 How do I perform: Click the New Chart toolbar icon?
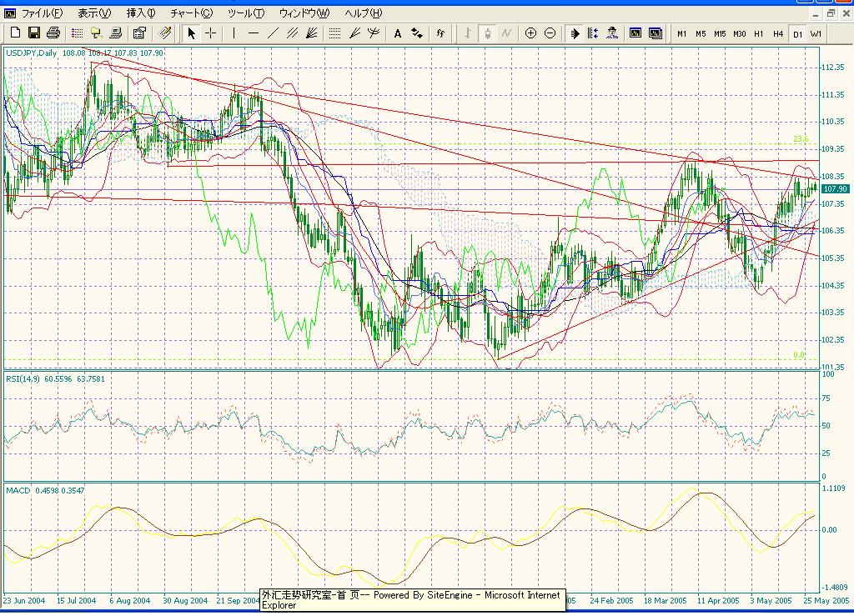(15, 33)
